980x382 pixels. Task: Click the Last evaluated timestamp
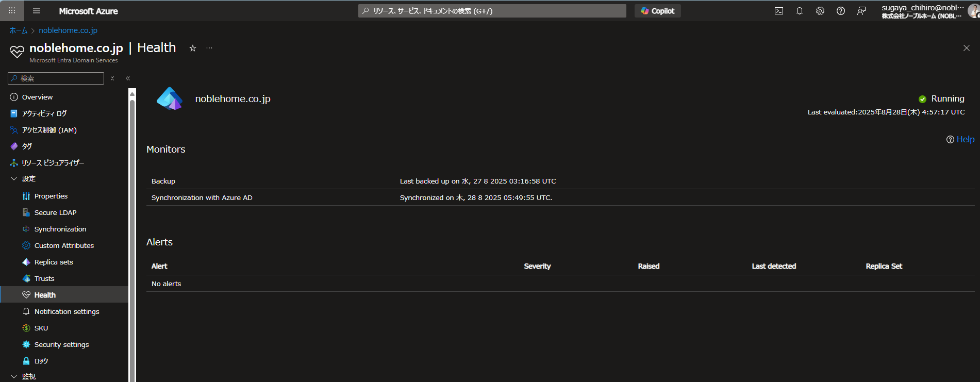pos(886,112)
